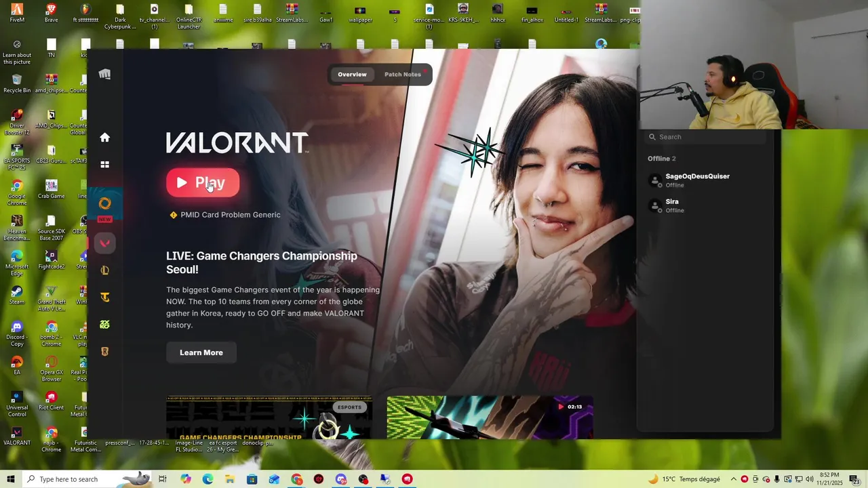Open Task View on the taskbar

(x=163, y=479)
